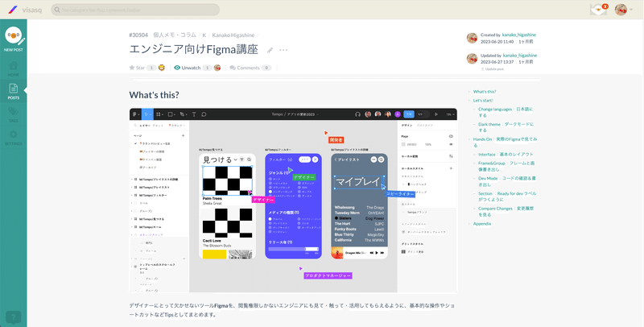This screenshot has height=327, width=644.
Task: Click the post number #30504
Action: 138,35
